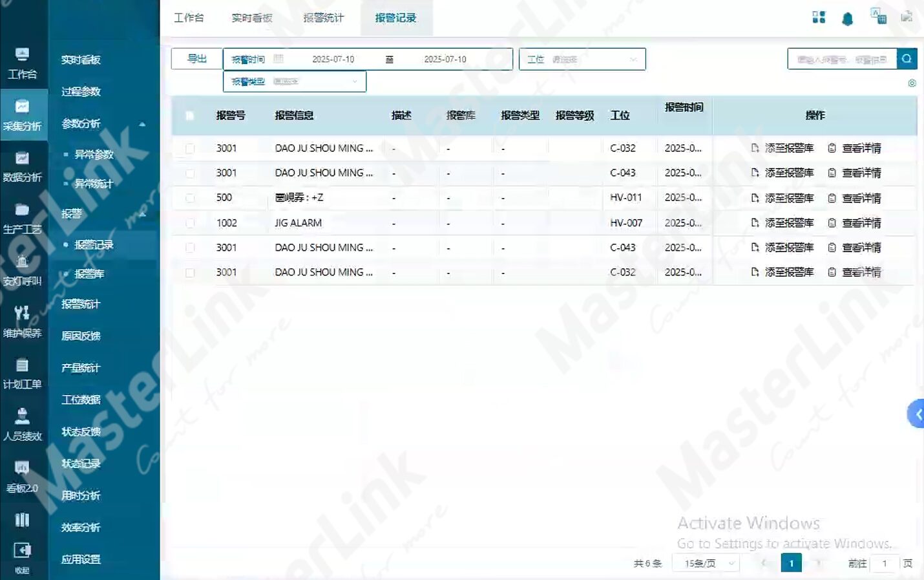Open 工位 selection dropdown

coord(582,59)
